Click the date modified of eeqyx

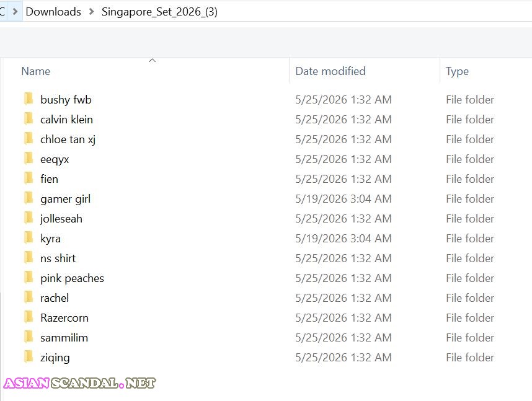(x=344, y=159)
